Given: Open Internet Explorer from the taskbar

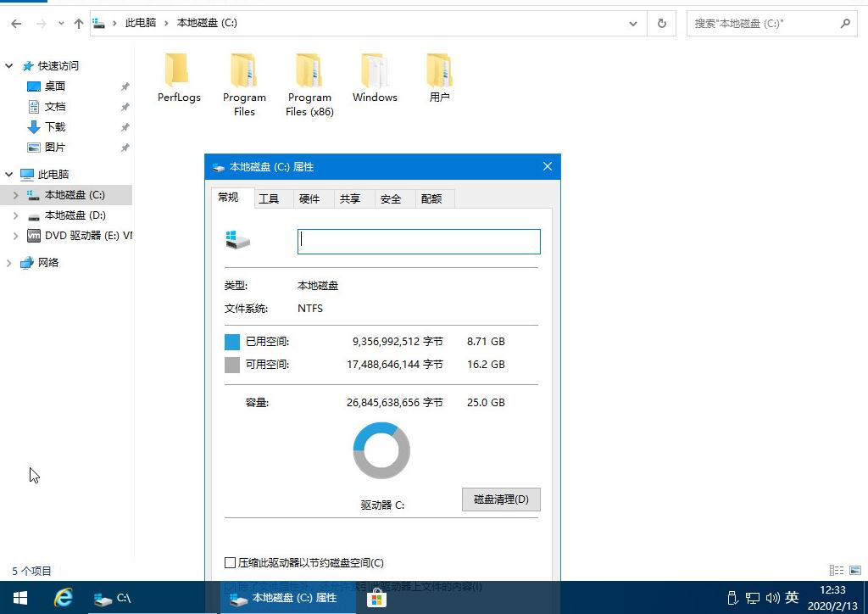Looking at the screenshot, I should pyautogui.click(x=64, y=598).
